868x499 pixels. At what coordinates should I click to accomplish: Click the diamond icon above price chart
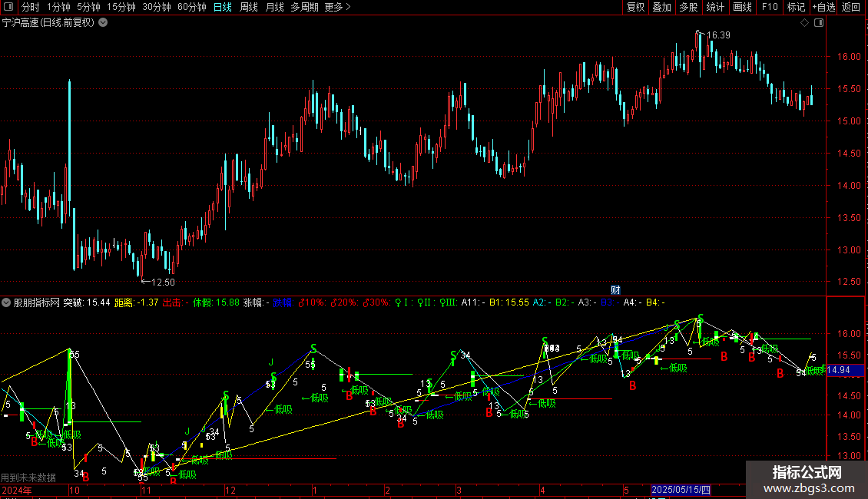pyautogui.click(x=805, y=23)
